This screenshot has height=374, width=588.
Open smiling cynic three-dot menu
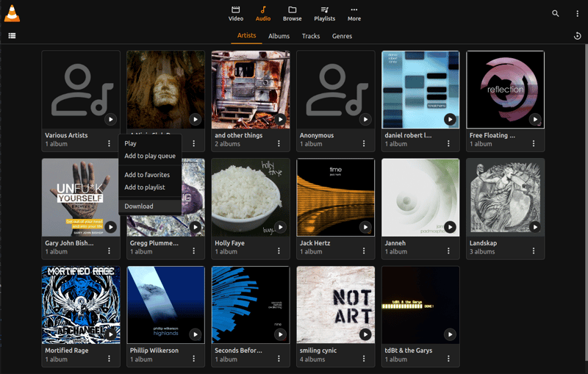tap(364, 359)
